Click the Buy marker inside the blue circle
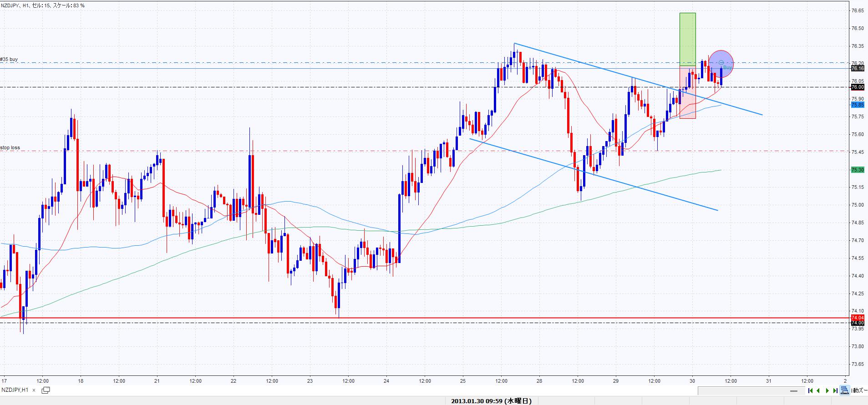 pyautogui.click(x=727, y=67)
